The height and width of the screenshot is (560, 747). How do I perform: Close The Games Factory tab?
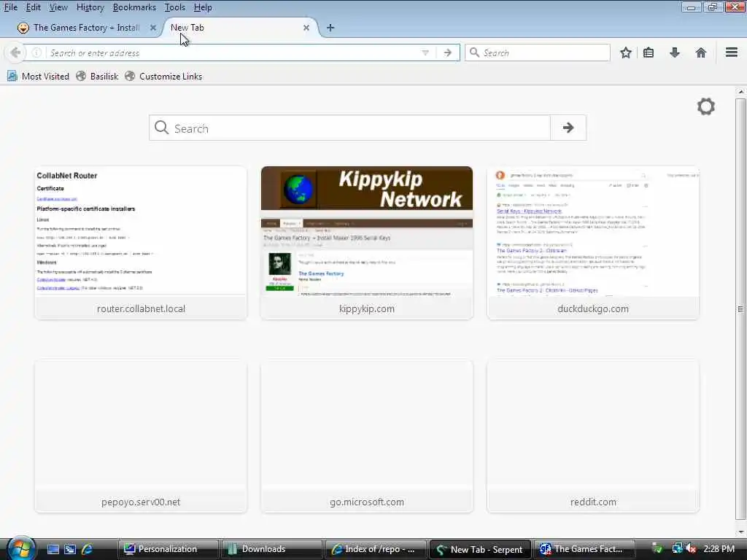tap(153, 28)
